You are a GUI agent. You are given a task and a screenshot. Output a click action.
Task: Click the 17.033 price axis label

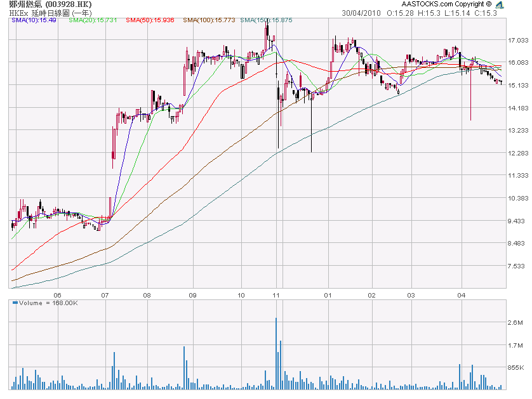(518, 41)
